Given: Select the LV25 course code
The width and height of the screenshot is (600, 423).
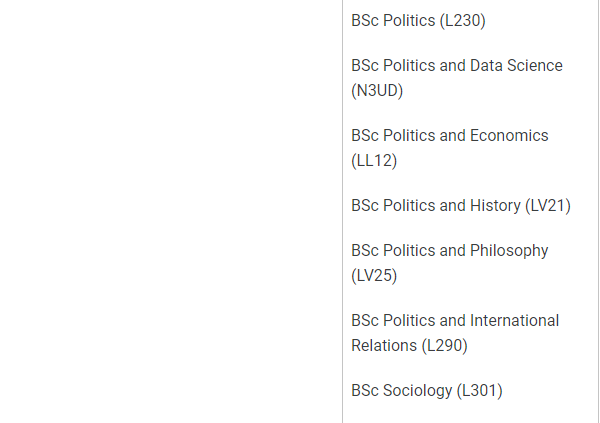Looking at the screenshot, I should [x=374, y=276].
